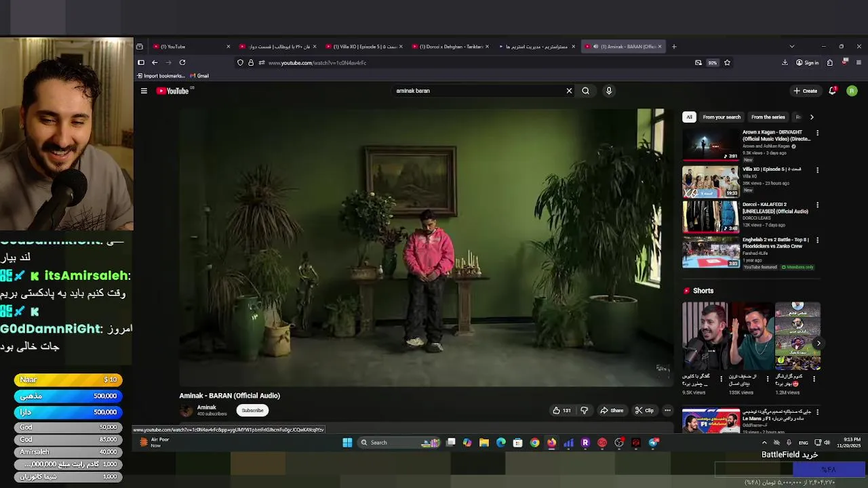Share the Aminak BARAN video
The height and width of the screenshot is (488, 868).
point(612,410)
